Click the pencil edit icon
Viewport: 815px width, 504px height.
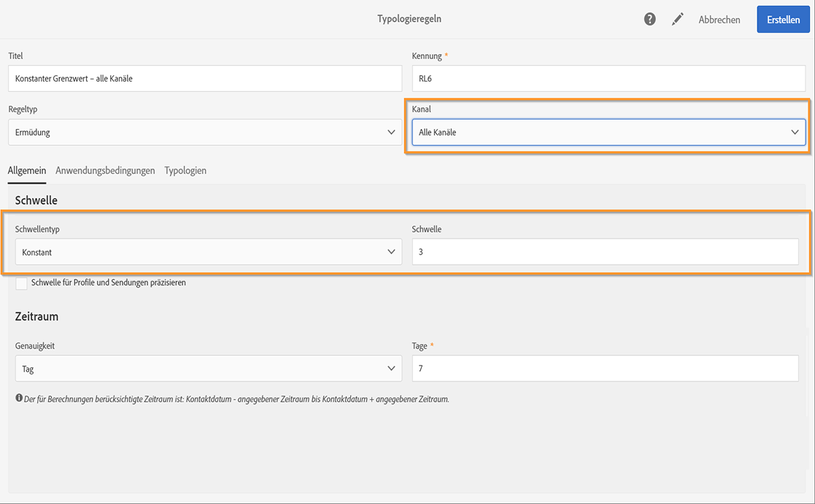(x=678, y=20)
